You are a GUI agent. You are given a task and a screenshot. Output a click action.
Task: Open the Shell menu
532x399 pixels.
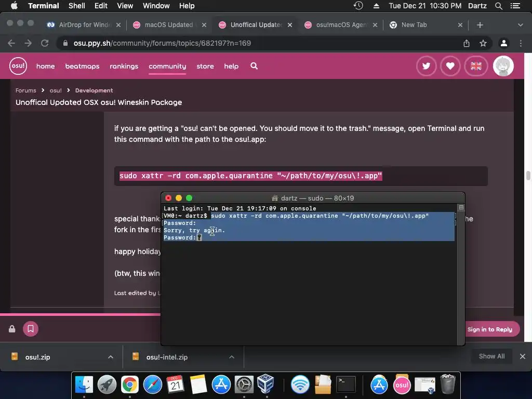coord(77,6)
